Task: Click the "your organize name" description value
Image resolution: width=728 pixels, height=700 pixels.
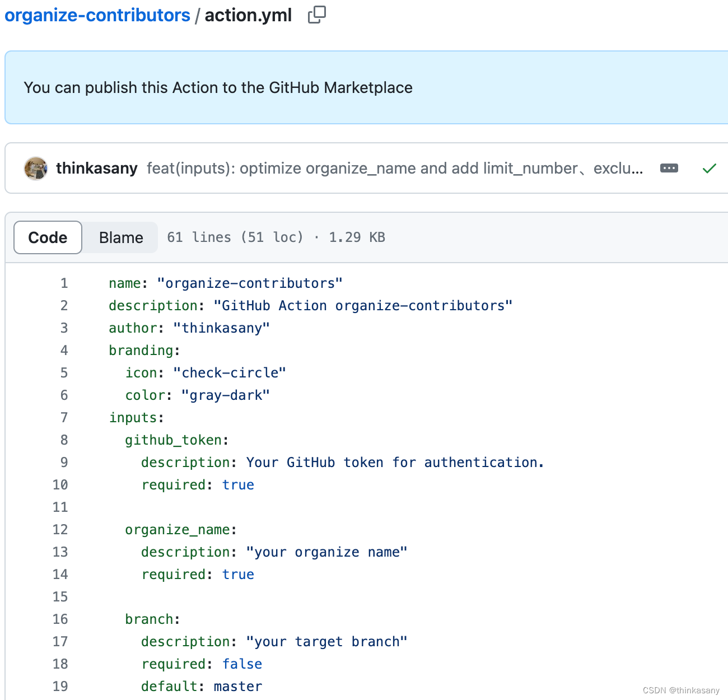Action: (x=327, y=552)
